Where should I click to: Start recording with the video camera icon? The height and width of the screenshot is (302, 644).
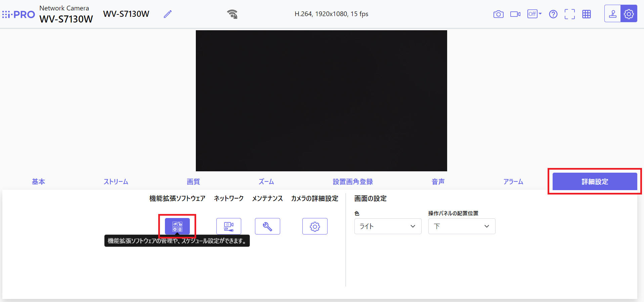tap(515, 14)
